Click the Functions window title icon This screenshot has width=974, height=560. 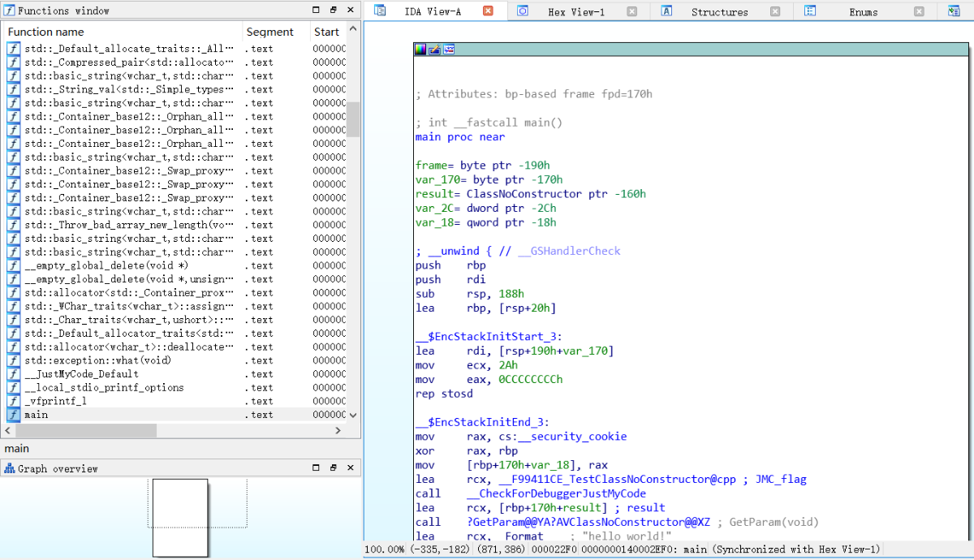click(x=11, y=11)
